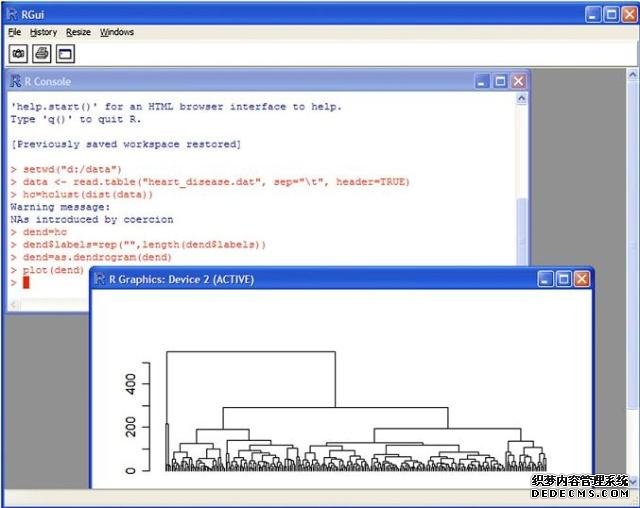Click the console command prompt cursor

(25, 283)
